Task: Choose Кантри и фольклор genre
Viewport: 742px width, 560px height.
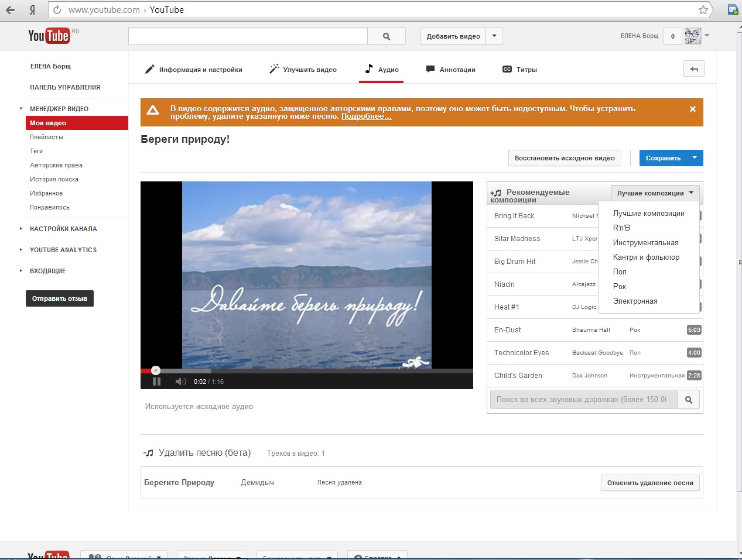Action: pos(647,257)
